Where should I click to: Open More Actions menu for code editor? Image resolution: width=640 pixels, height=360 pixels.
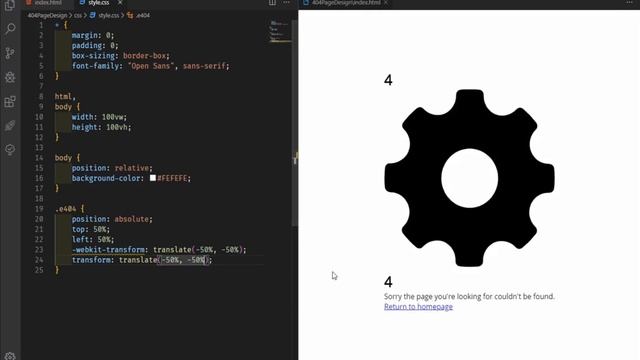pyautogui.click(x=287, y=2)
